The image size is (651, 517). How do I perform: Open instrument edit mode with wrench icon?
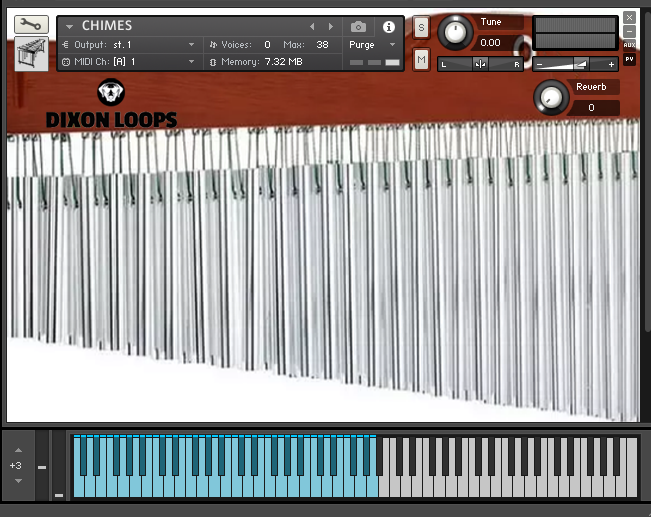(32, 25)
